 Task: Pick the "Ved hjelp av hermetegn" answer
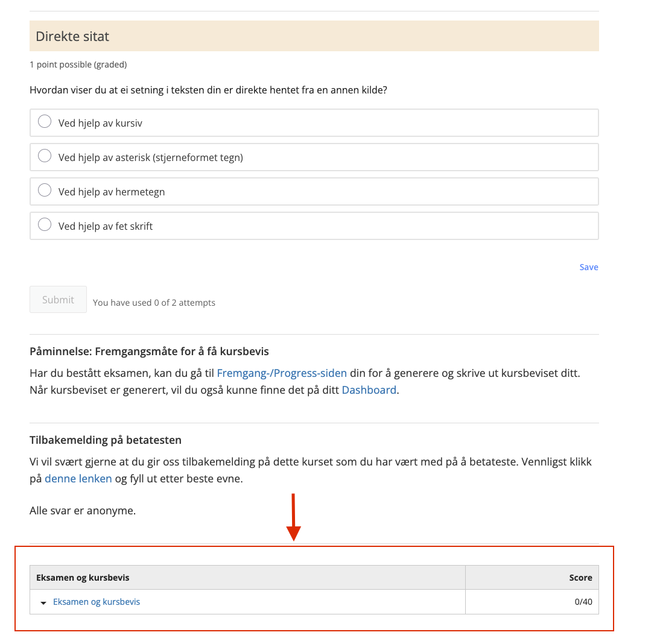[x=45, y=191]
